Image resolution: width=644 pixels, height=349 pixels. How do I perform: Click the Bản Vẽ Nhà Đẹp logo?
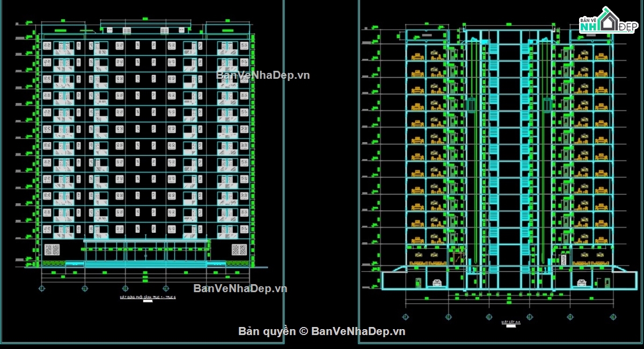tap(608, 23)
